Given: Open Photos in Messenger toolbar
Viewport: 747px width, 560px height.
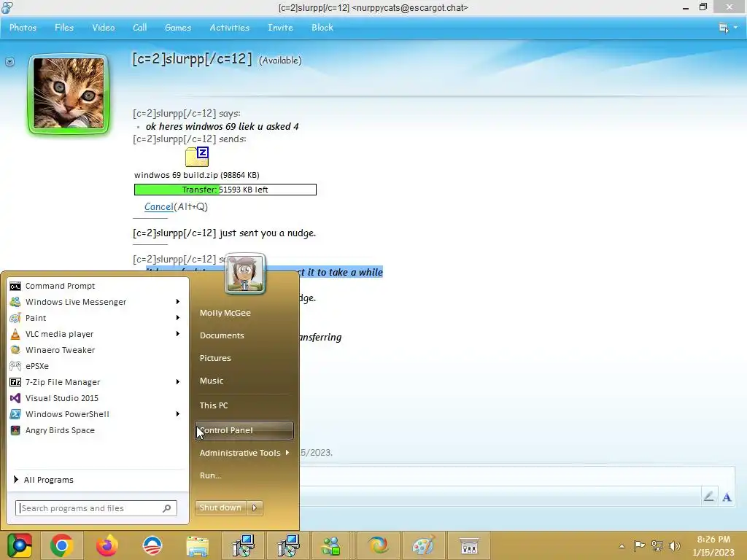Looking at the screenshot, I should (x=23, y=28).
